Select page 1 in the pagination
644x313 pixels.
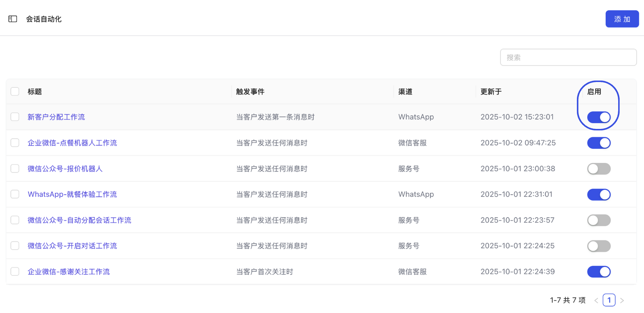609,300
